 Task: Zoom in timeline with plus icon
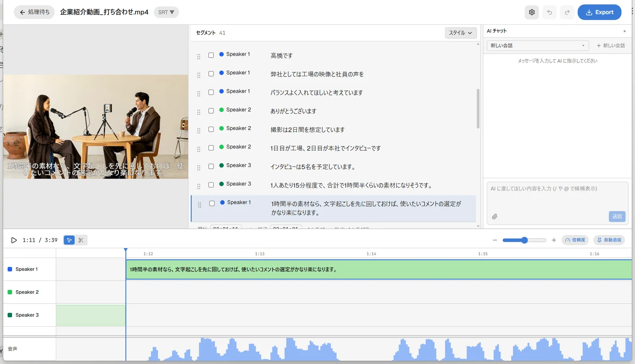tap(554, 240)
